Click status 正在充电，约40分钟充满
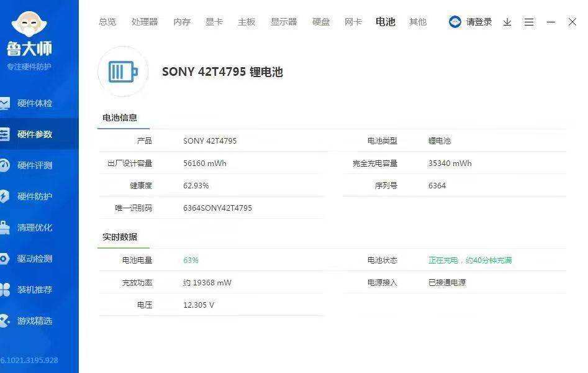 [470, 260]
